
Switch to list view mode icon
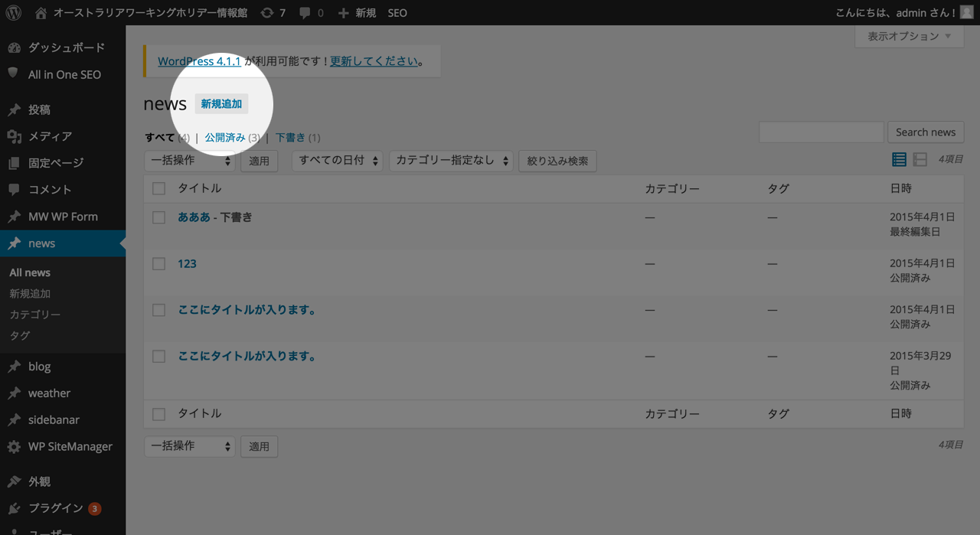coord(899,159)
